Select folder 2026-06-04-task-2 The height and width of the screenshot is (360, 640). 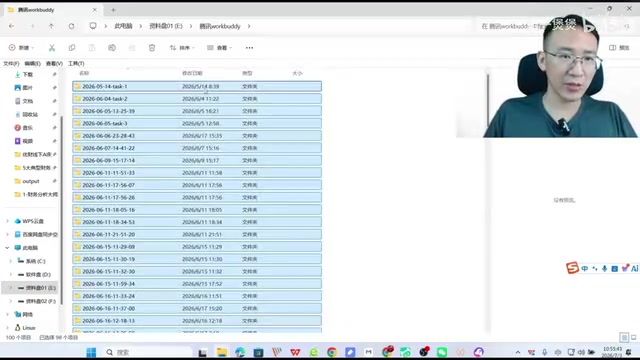(x=197, y=99)
